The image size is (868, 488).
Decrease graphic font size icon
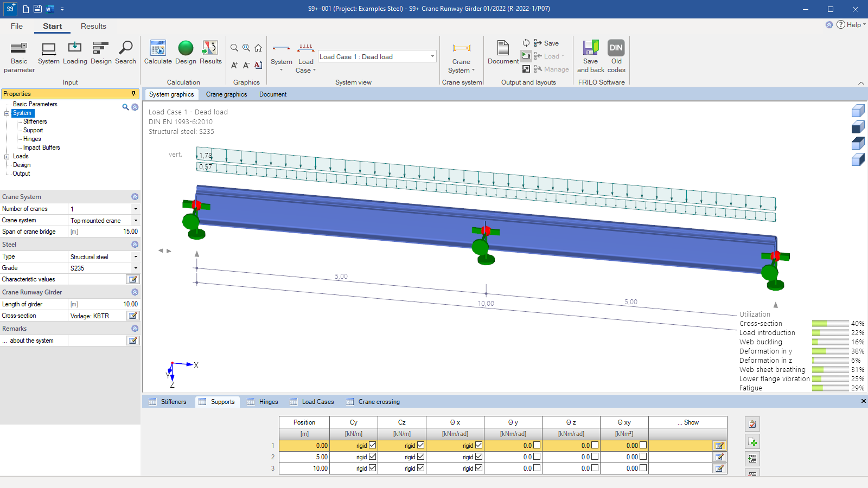[246, 65]
